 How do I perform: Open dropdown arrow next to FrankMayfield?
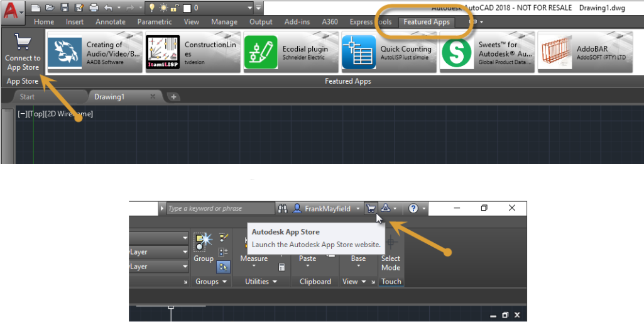click(x=357, y=209)
